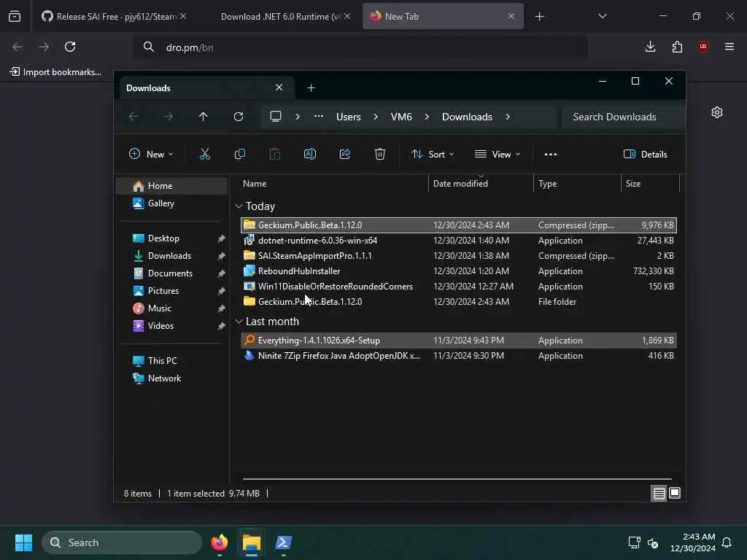Viewport: 747px width, 560px height.
Task: Open the Sort dropdown menu
Action: point(433,154)
